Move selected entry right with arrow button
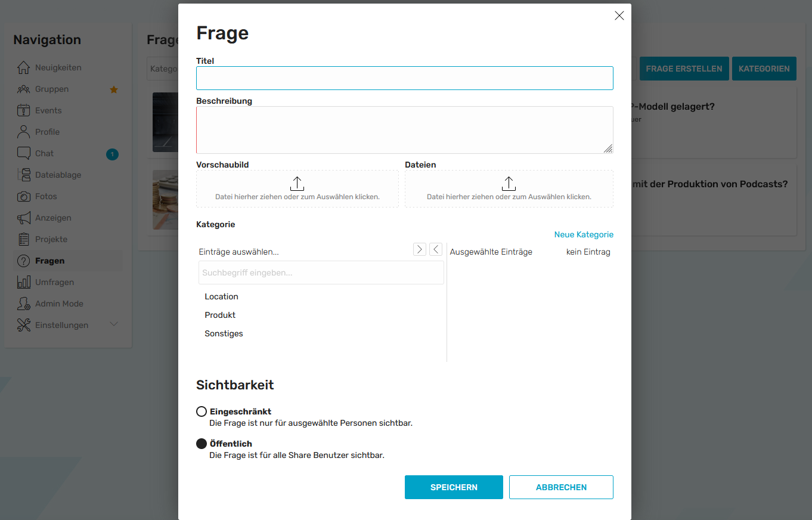Viewport: 812px width, 520px height. 420,249
